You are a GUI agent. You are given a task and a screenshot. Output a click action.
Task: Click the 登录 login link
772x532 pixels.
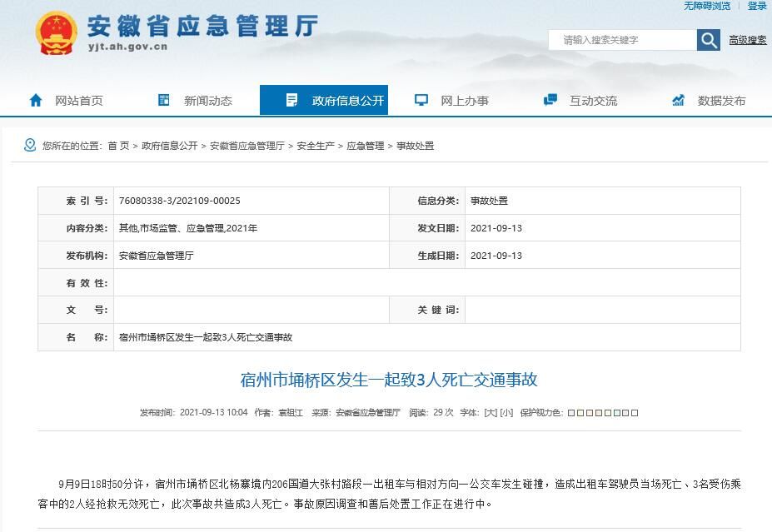tap(757, 6)
